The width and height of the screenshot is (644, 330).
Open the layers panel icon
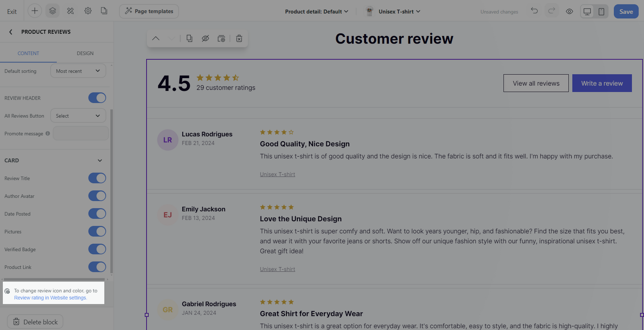52,11
